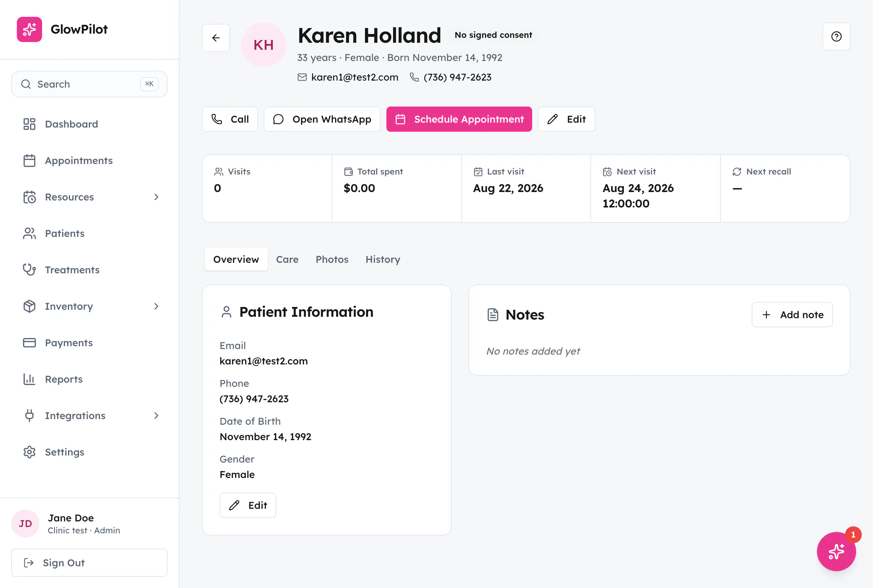Click the Reports bar chart icon
The height and width of the screenshot is (588, 873).
click(x=29, y=379)
